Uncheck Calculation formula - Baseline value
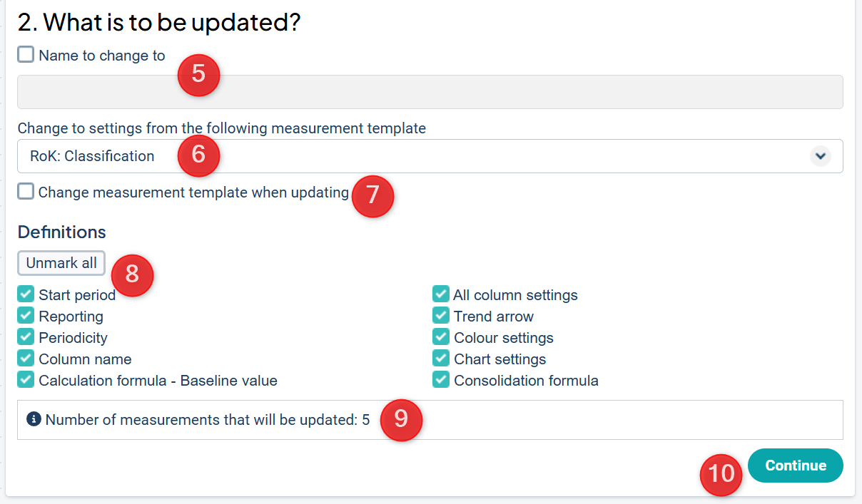 click(x=26, y=380)
